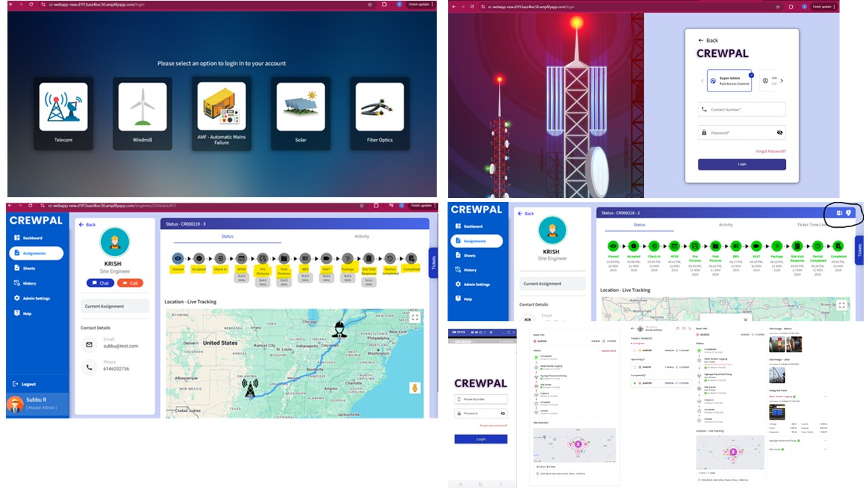
Task: Choose the Windmill login option
Action: [x=142, y=112]
